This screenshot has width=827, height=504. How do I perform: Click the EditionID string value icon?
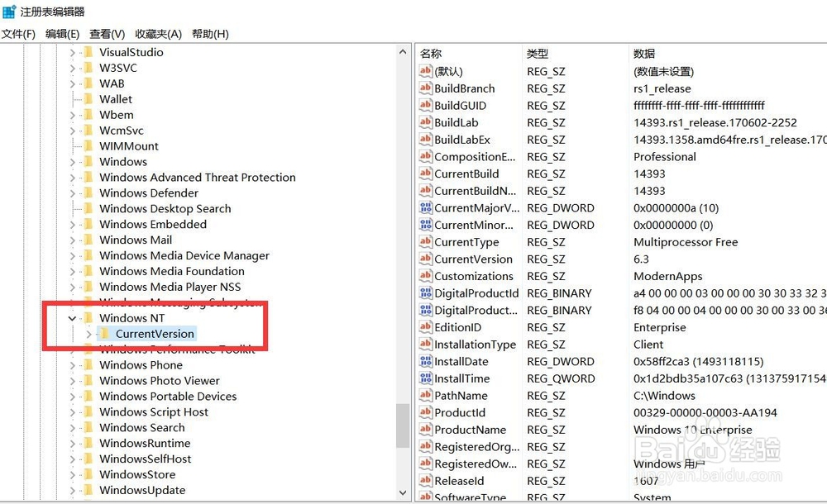[x=426, y=327]
